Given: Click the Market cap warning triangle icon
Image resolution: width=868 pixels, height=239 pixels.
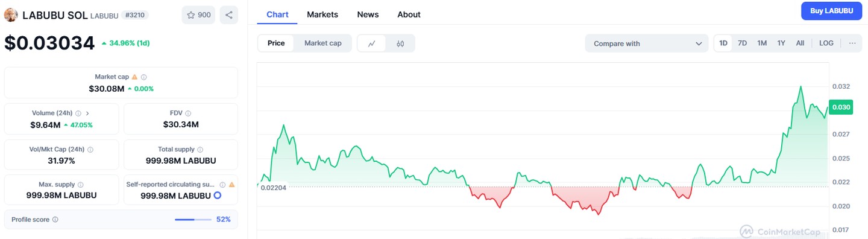Looking at the screenshot, I should click(134, 77).
